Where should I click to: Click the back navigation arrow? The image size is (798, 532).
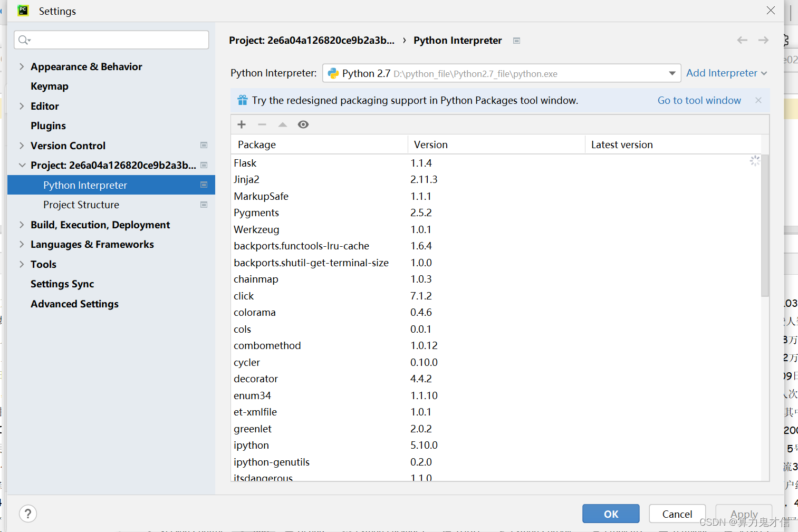point(742,40)
